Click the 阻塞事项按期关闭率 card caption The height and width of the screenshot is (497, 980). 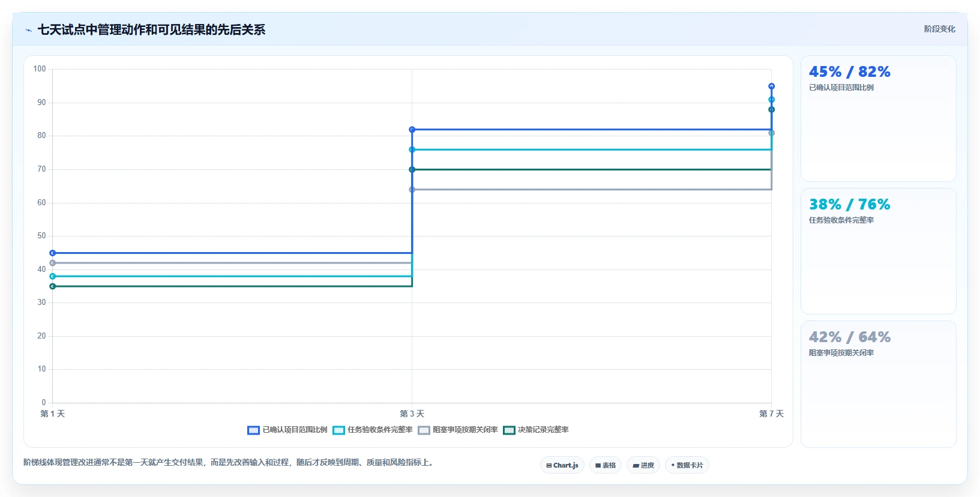(x=841, y=353)
